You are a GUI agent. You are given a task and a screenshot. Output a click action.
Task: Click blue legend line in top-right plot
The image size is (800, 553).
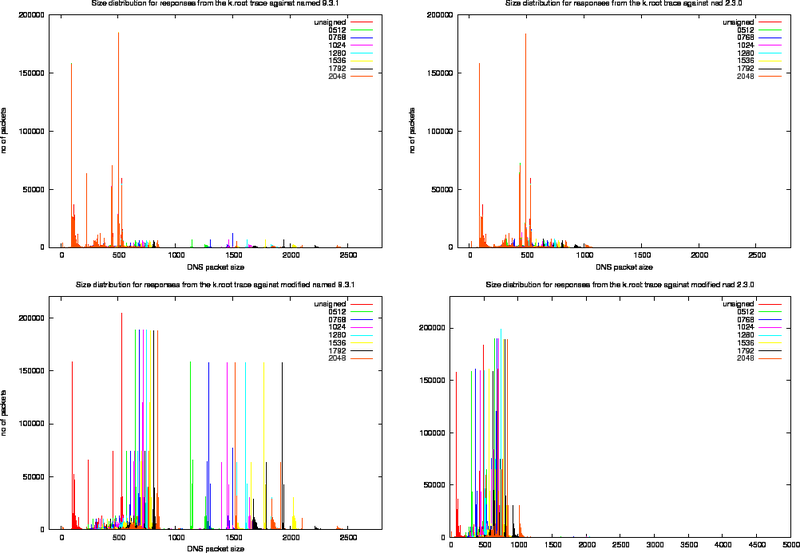coord(769,37)
